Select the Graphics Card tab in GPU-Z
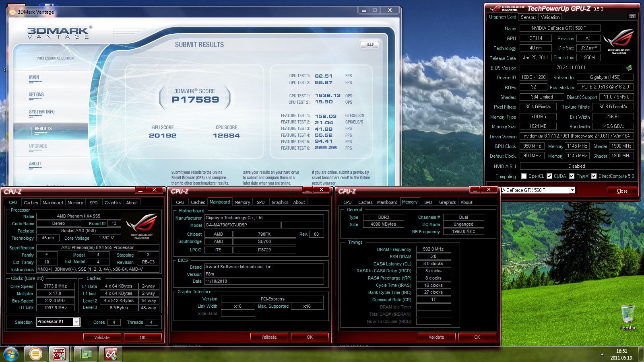This screenshot has width=644, height=362. [x=502, y=17]
